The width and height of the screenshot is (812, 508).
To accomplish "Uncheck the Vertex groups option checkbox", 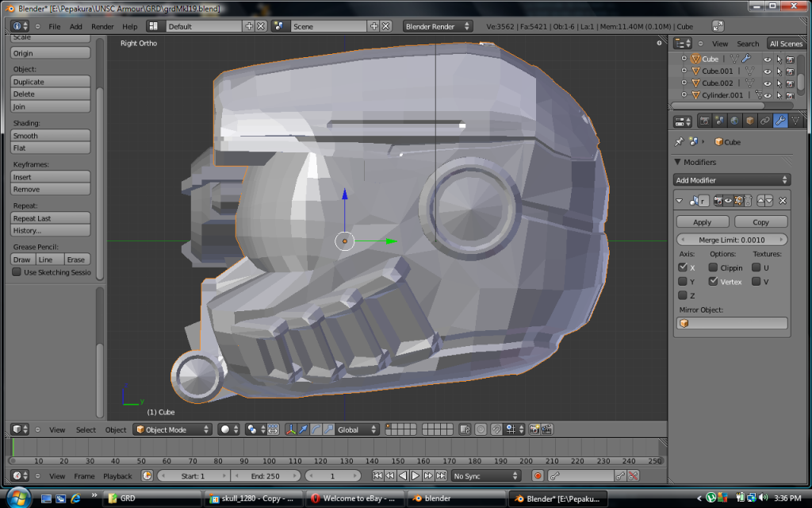I will pyautogui.click(x=713, y=281).
